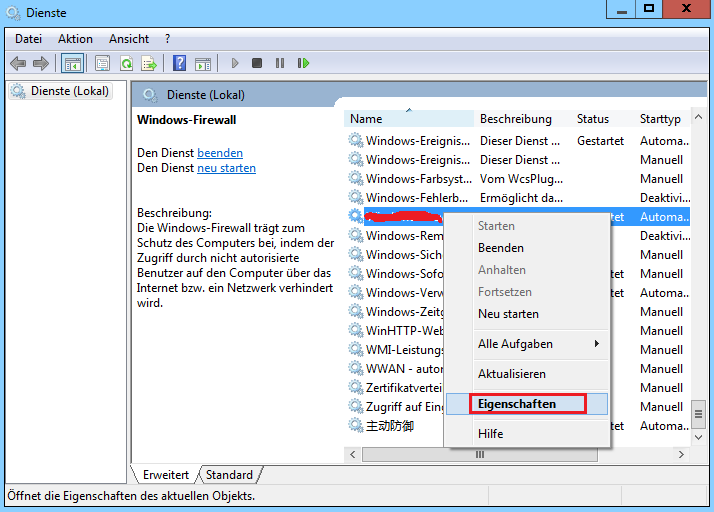
Task: Select the Windows-Fehlerb... service name
Action: pos(417,198)
